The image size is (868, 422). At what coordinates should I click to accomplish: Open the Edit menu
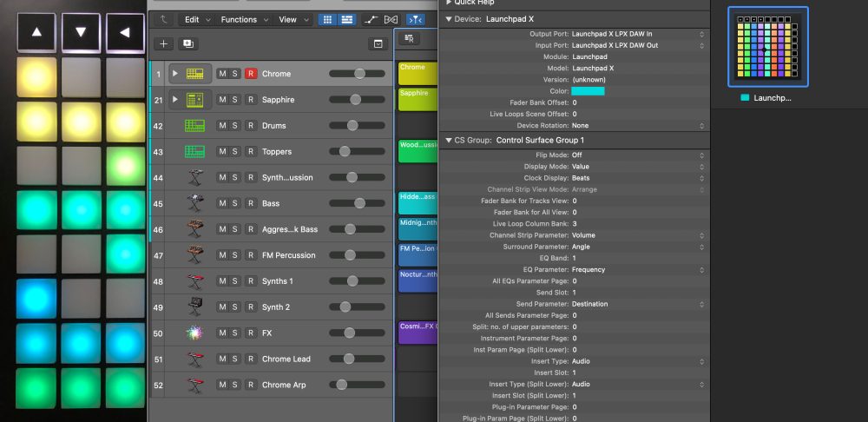tap(195, 19)
